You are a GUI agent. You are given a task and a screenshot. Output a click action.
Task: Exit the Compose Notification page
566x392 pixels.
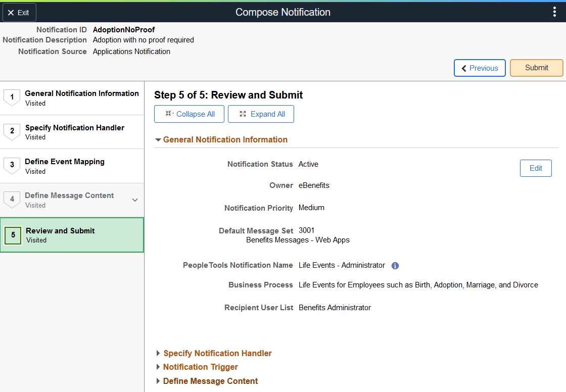coord(19,13)
